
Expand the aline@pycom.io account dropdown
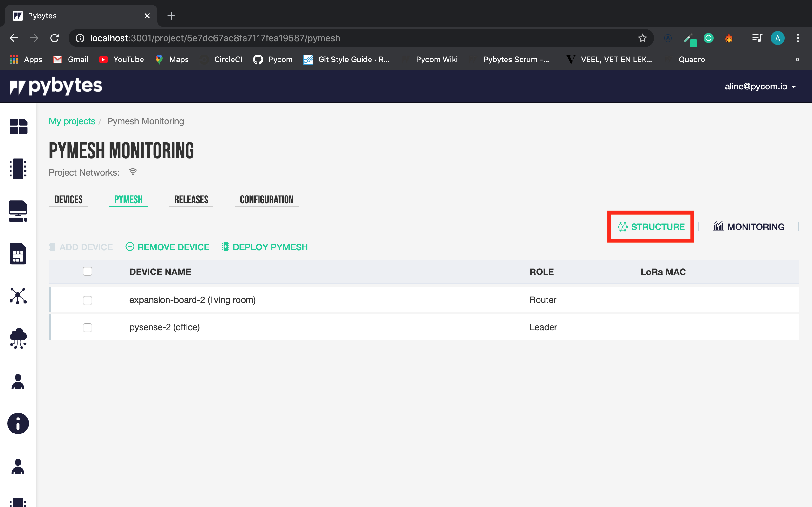coord(760,87)
